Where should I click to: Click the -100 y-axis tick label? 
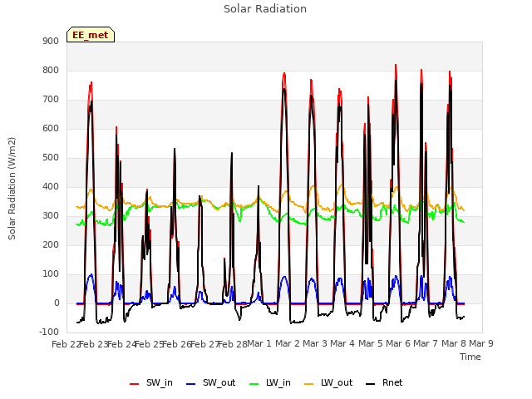click(49, 332)
